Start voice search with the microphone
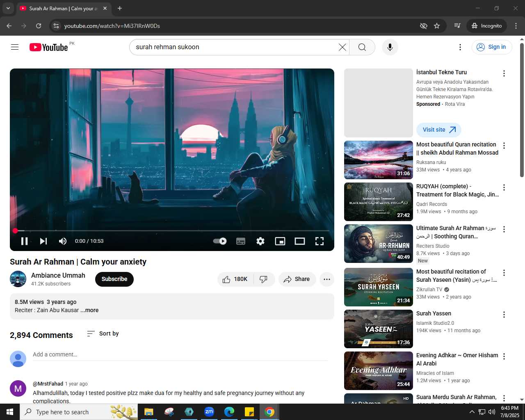The image size is (525, 420). (390, 47)
